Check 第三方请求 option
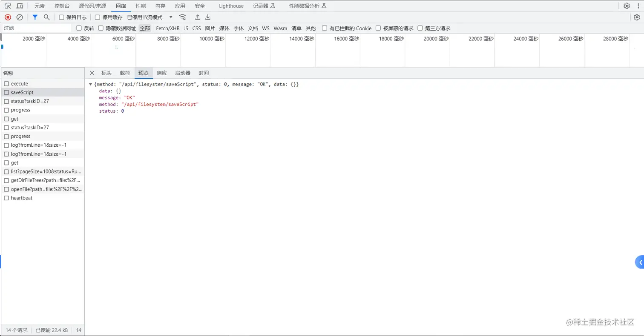 (x=420, y=28)
